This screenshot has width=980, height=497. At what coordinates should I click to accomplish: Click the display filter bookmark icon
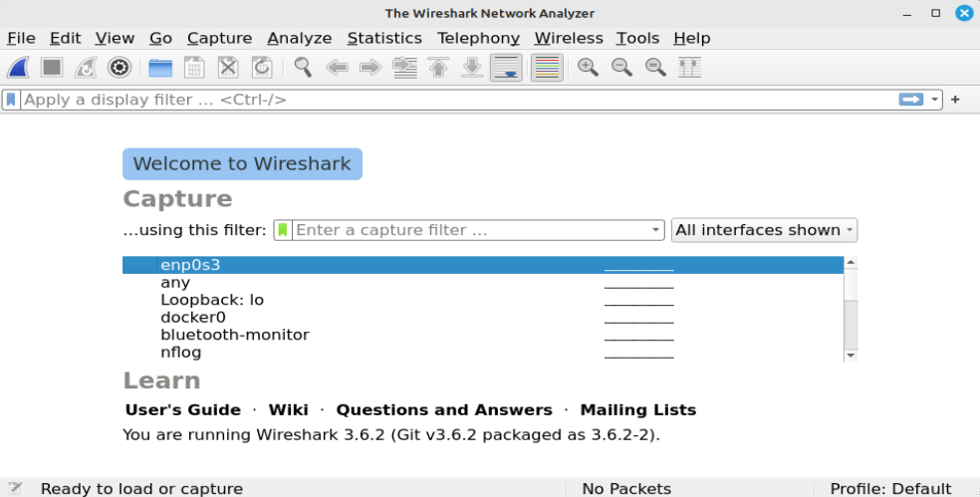[x=11, y=100]
